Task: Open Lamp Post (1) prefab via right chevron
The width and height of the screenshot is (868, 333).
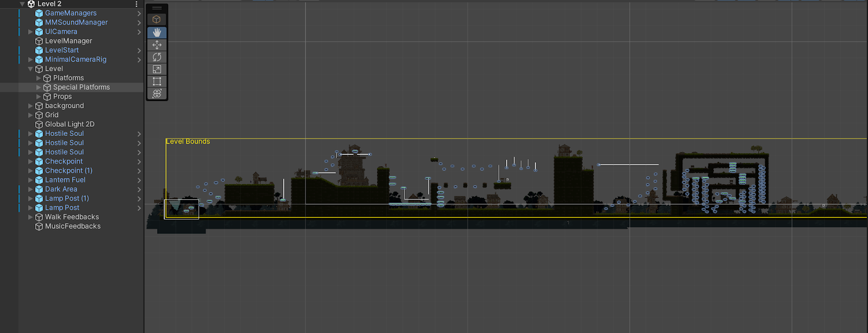Action: point(139,198)
